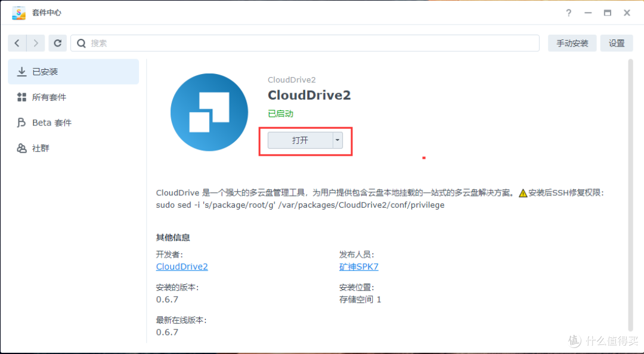The width and height of the screenshot is (644, 354).
Task: Click the SSH warning triangle icon
Action: [524, 192]
